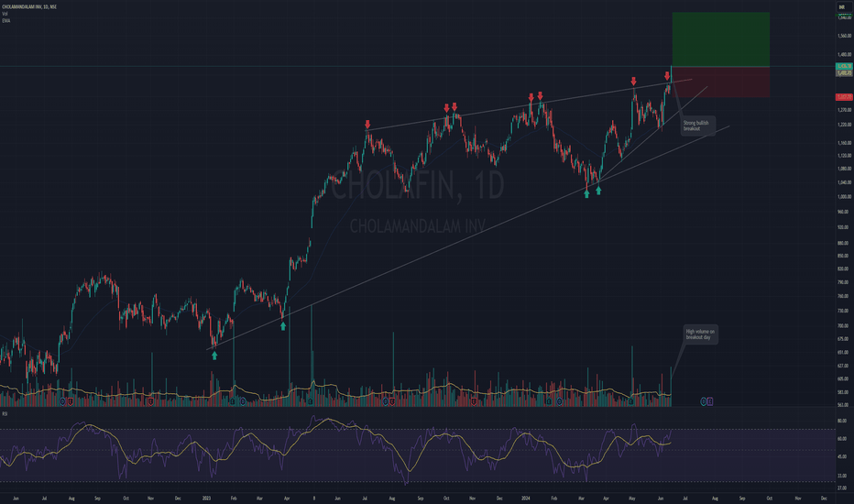Select the 'High volume on breakout day' callout

coord(700,334)
